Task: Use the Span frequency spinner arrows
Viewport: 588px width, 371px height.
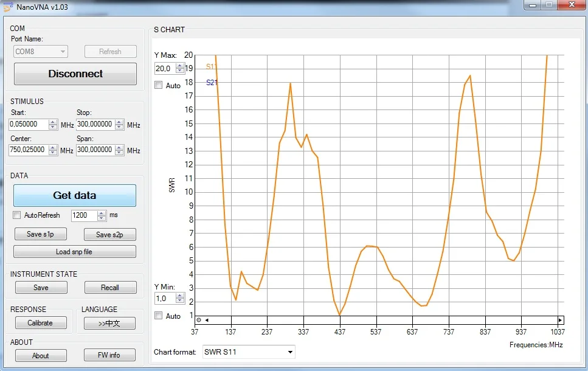Action: [x=119, y=150]
